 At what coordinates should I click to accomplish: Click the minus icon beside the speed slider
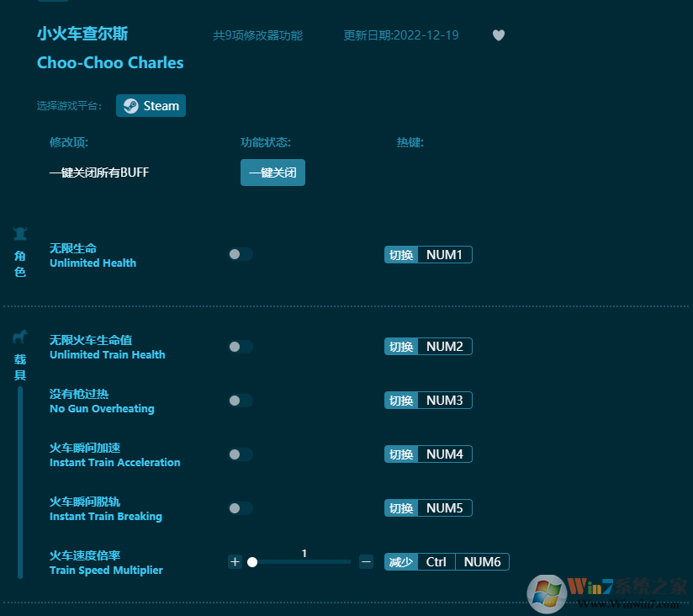click(366, 561)
